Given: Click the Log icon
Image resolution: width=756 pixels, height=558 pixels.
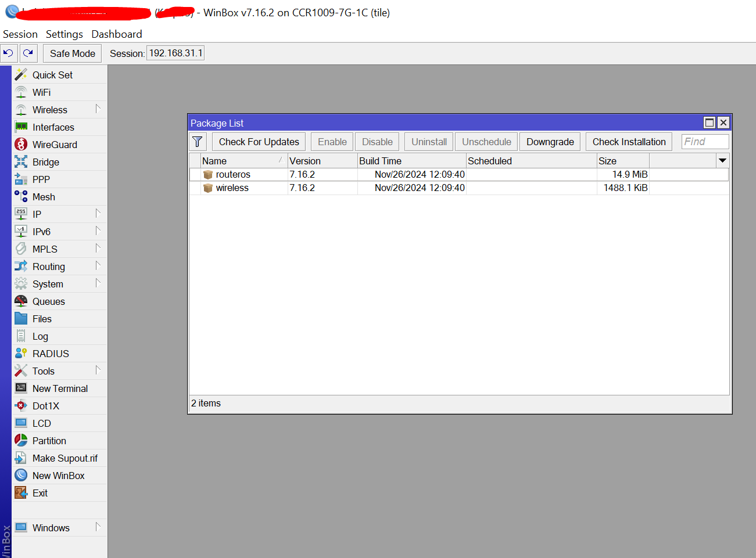Looking at the screenshot, I should coord(21,336).
